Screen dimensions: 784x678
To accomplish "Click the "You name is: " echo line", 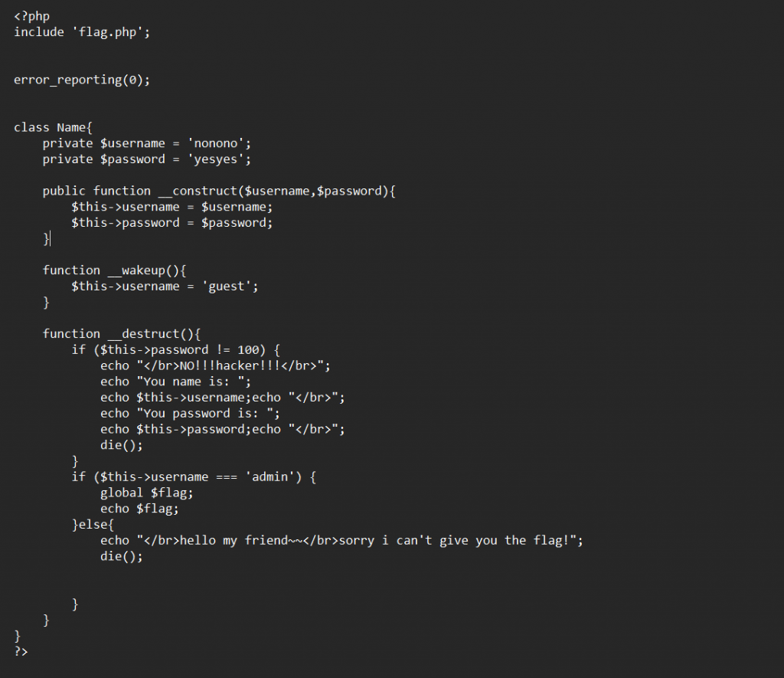I will coord(175,382).
